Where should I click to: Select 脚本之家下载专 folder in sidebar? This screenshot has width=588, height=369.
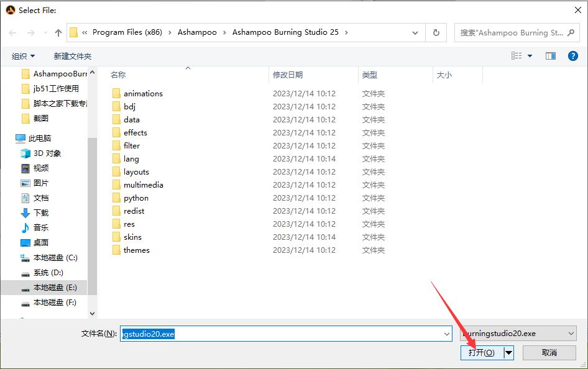pyautogui.click(x=54, y=103)
